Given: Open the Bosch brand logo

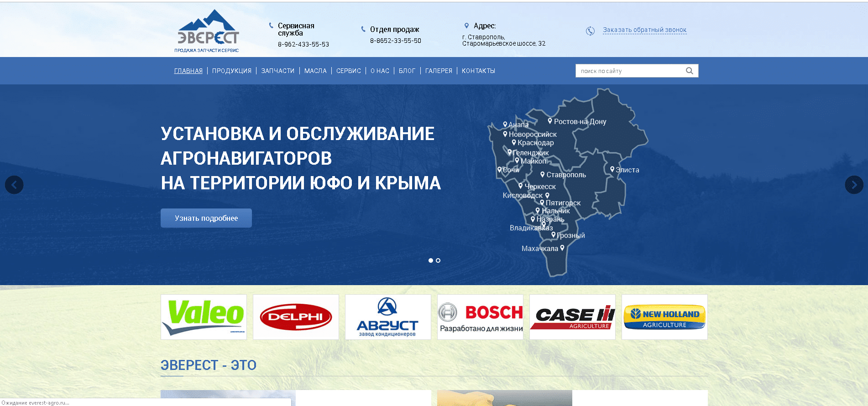Looking at the screenshot, I should (x=480, y=317).
